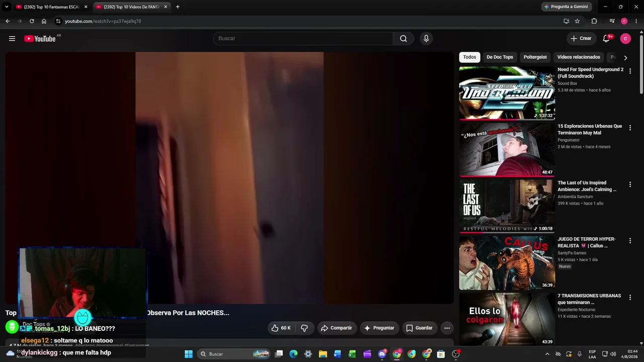
Task: Open File Explorer from the taskbar
Action: point(323,354)
